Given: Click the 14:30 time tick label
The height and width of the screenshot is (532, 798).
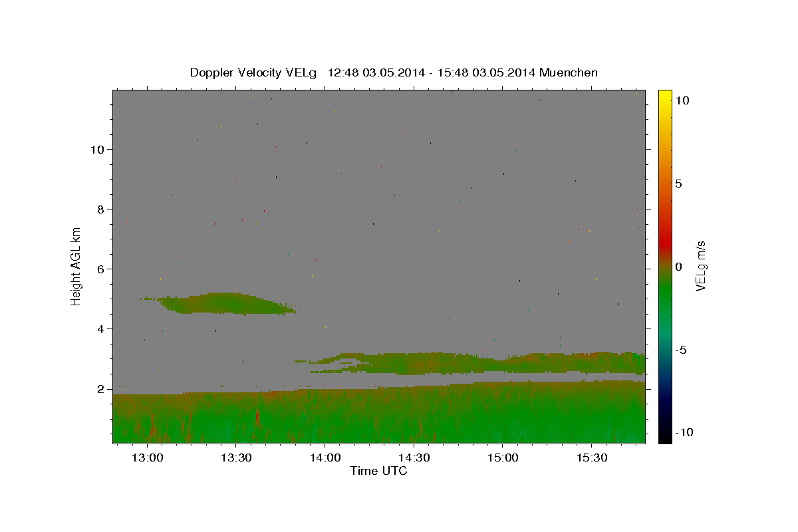Looking at the screenshot, I should click(x=414, y=458).
